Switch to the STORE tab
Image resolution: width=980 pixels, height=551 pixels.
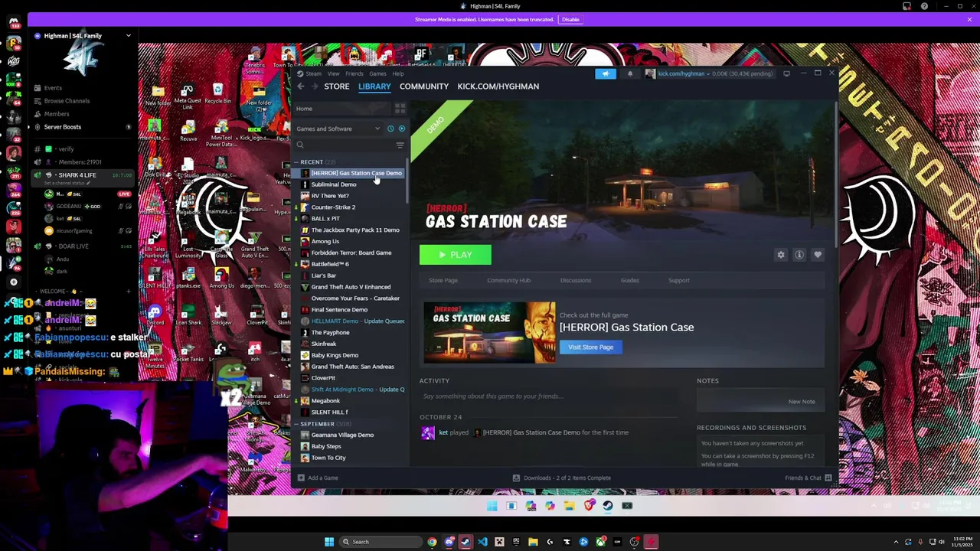coord(337,86)
